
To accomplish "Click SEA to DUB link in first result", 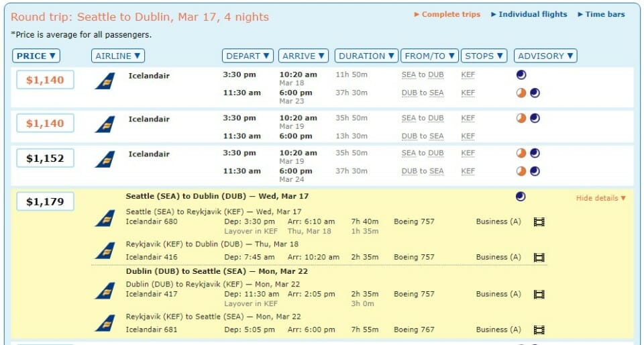I will click(423, 75).
